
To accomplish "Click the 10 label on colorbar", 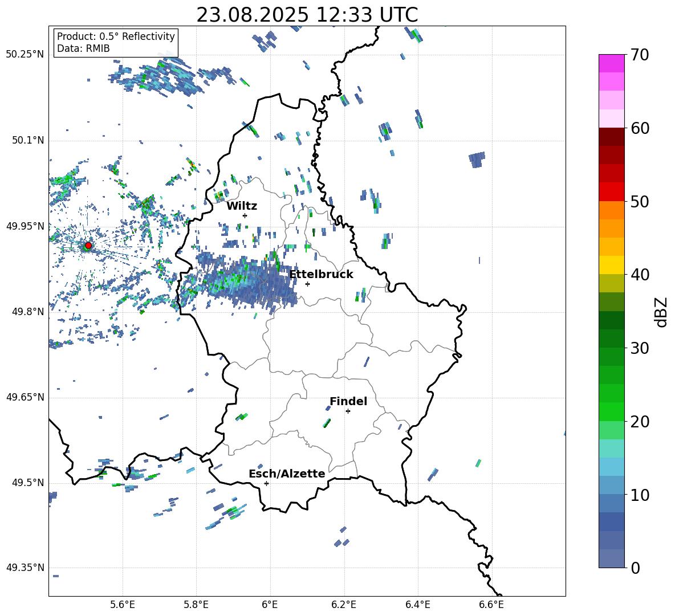I will (640, 495).
